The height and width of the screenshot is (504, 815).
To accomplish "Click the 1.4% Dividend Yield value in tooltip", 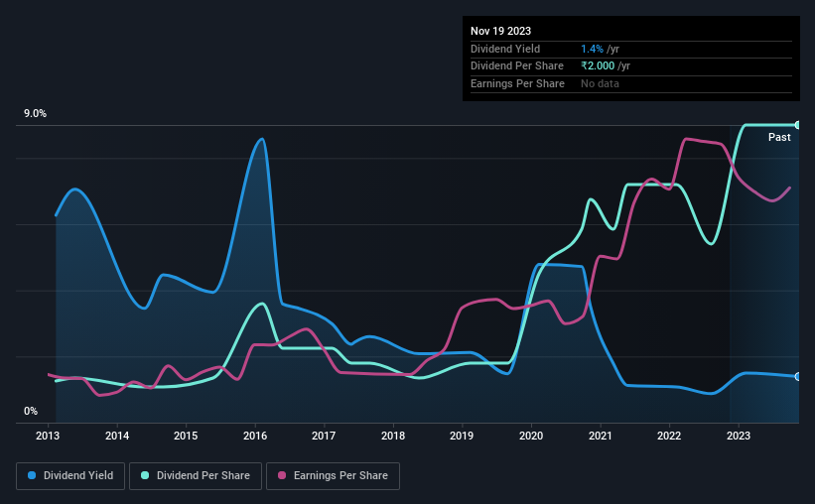I will coord(592,49).
